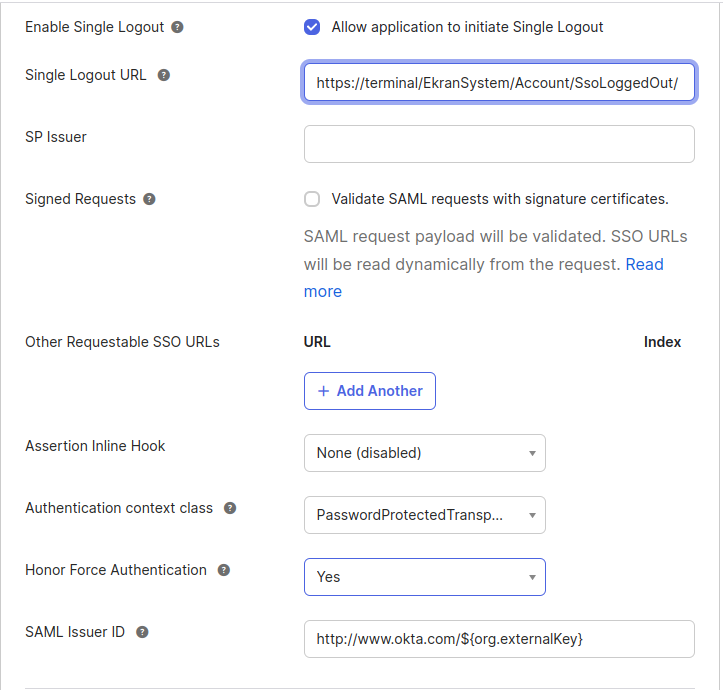Click the Add Another button
Screen dimensions: 723x690
point(369,391)
